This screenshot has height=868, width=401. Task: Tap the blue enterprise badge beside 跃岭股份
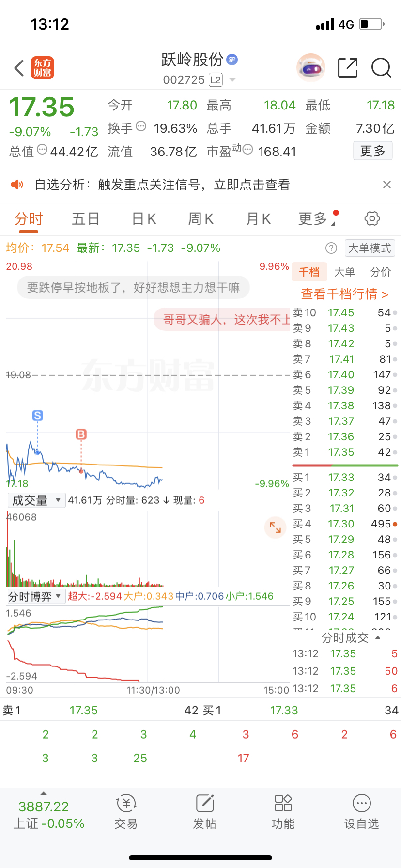click(x=232, y=60)
